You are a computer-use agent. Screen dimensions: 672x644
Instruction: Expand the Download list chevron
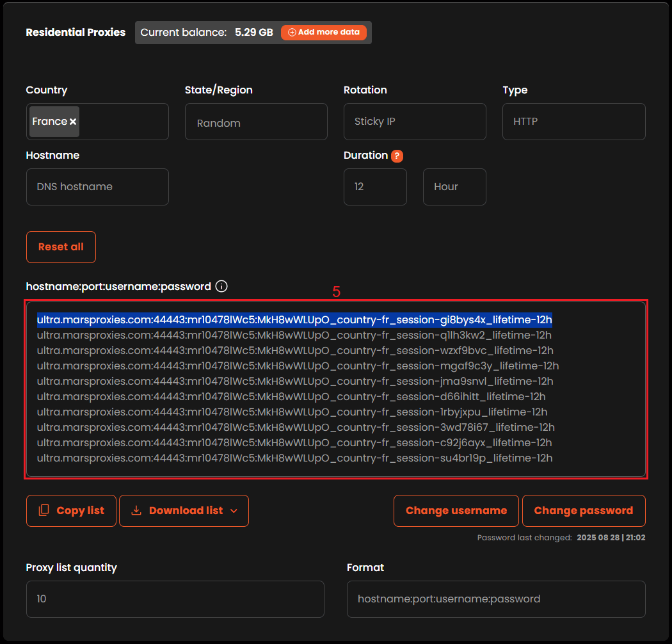pos(234,511)
